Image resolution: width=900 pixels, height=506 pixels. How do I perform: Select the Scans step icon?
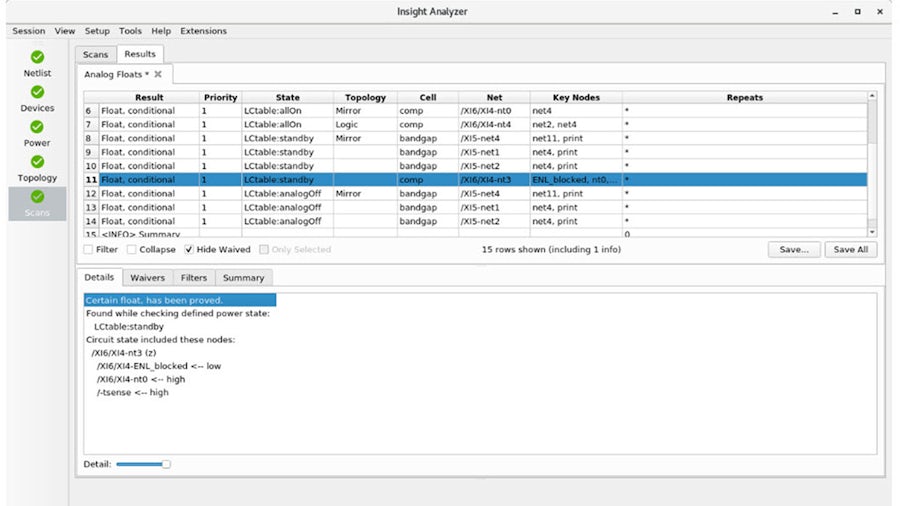click(37, 197)
